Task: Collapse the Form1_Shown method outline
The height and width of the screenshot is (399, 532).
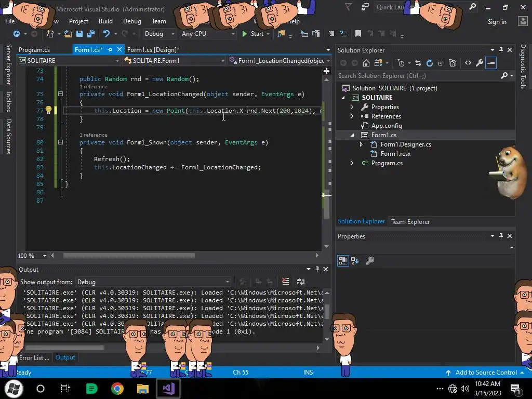Action: (60, 142)
